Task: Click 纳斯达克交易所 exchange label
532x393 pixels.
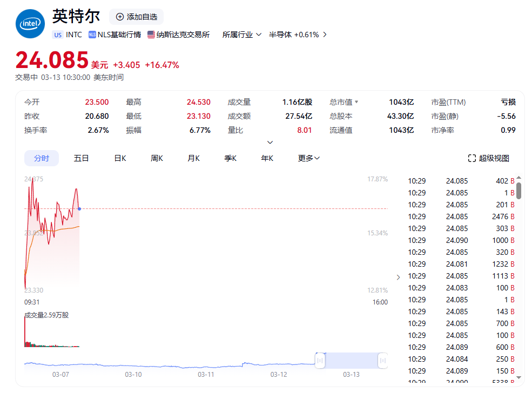Action: pos(183,35)
